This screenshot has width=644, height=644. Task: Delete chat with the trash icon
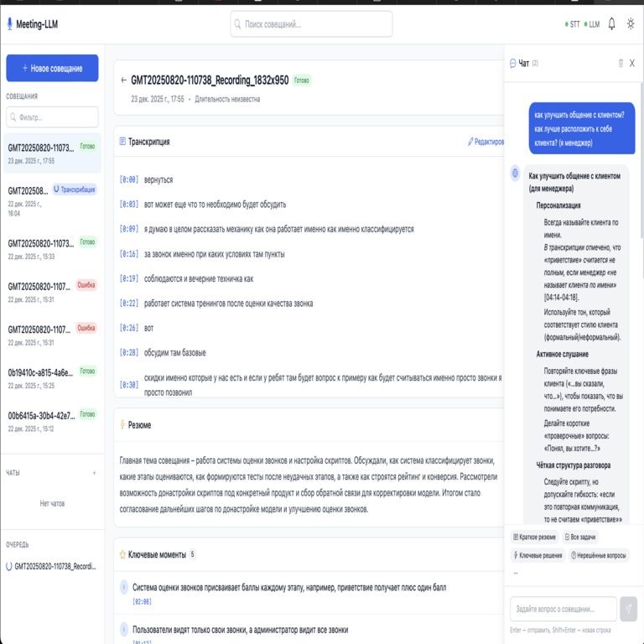tap(621, 63)
